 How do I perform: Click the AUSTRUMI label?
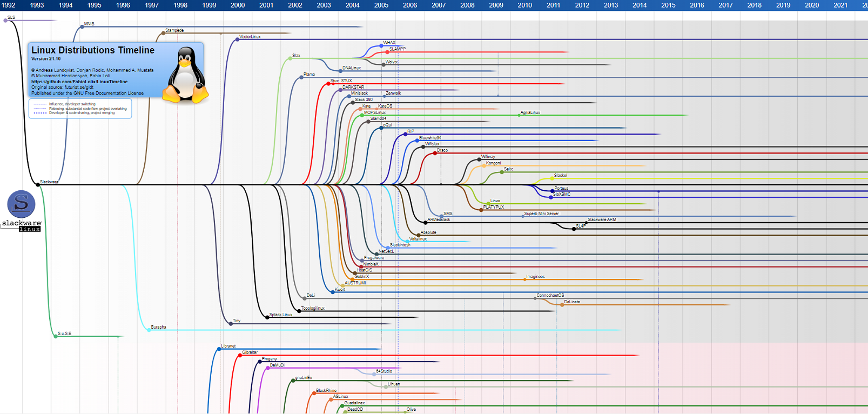(355, 283)
